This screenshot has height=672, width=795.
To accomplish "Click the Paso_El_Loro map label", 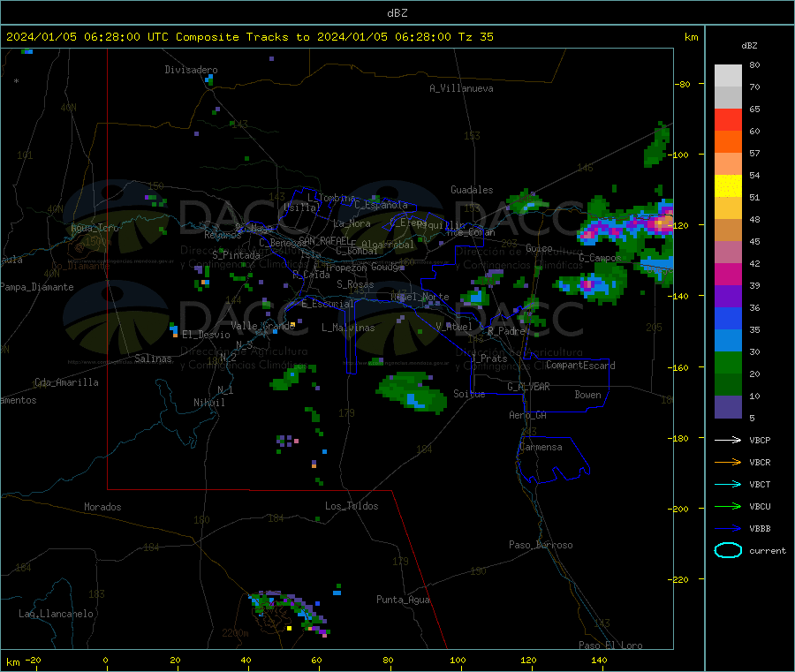I will pos(610,646).
